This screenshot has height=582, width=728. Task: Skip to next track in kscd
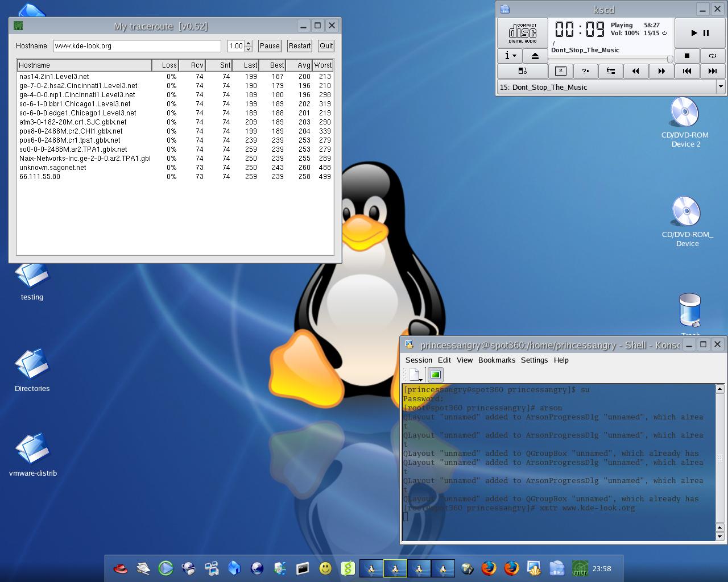(x=712, y=71)
